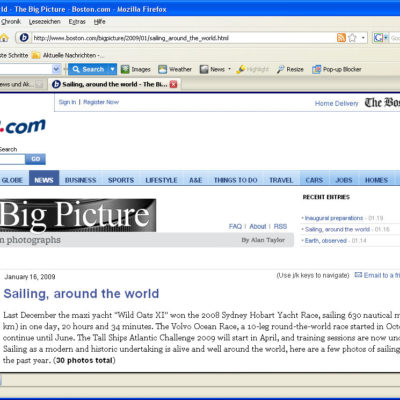The height and width of the screenshot is (400, 400).
Task: Select the THINGS TO DO navigation tab
Action: pyautogui.click(x=236, y=180)
